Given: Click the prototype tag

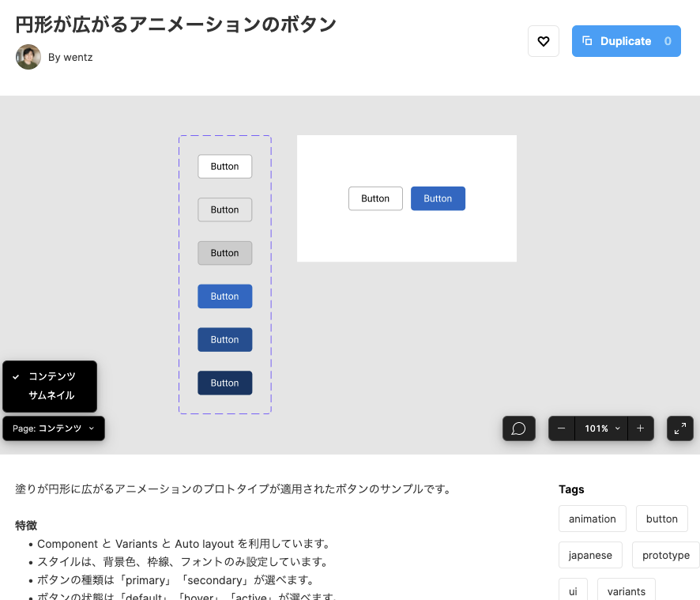Looking at the screenshot, I should click(x=666, y=555).
